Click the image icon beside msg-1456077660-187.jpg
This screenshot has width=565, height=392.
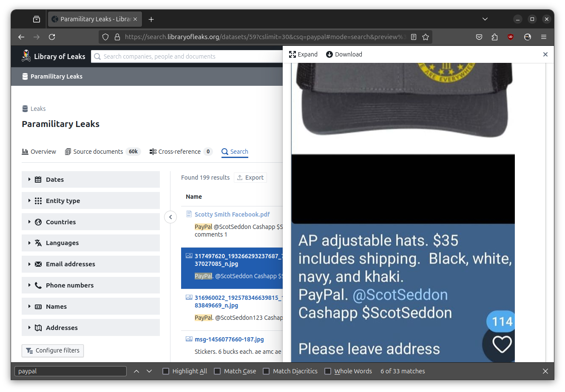point(189,339)
